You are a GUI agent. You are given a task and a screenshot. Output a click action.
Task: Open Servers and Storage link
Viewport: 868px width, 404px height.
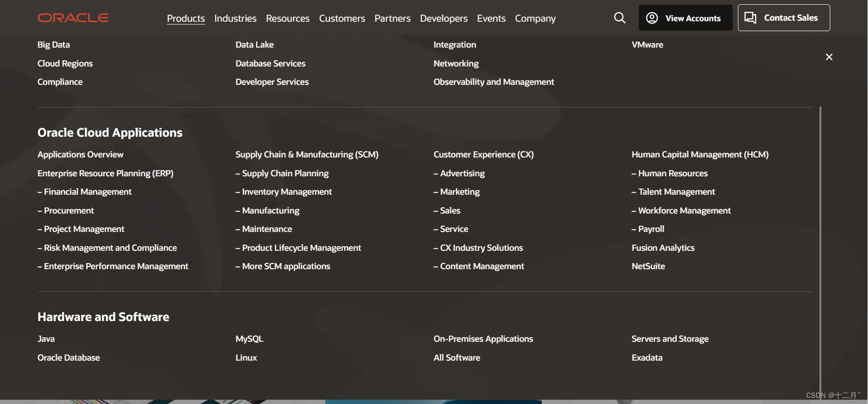click(x=670, y=339)
